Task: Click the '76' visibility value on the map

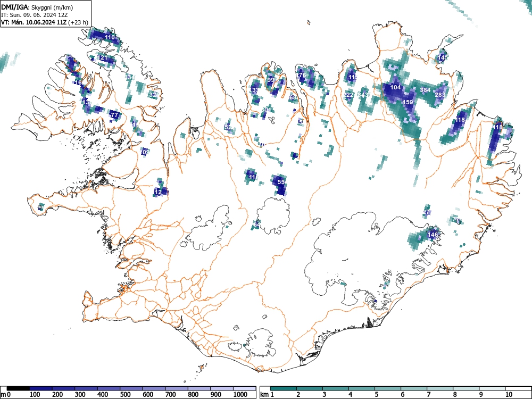Action: pos(302,75)
